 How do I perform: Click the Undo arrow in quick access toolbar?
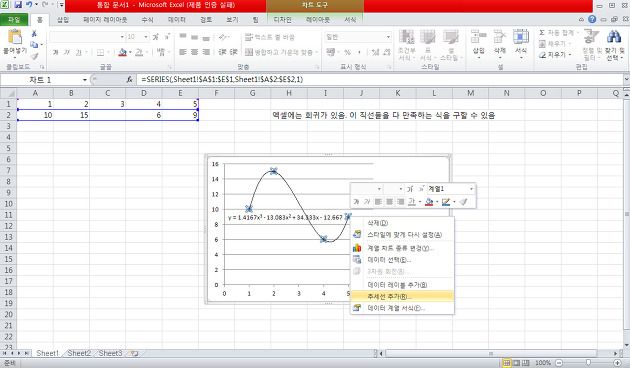(x=29, y=5)
